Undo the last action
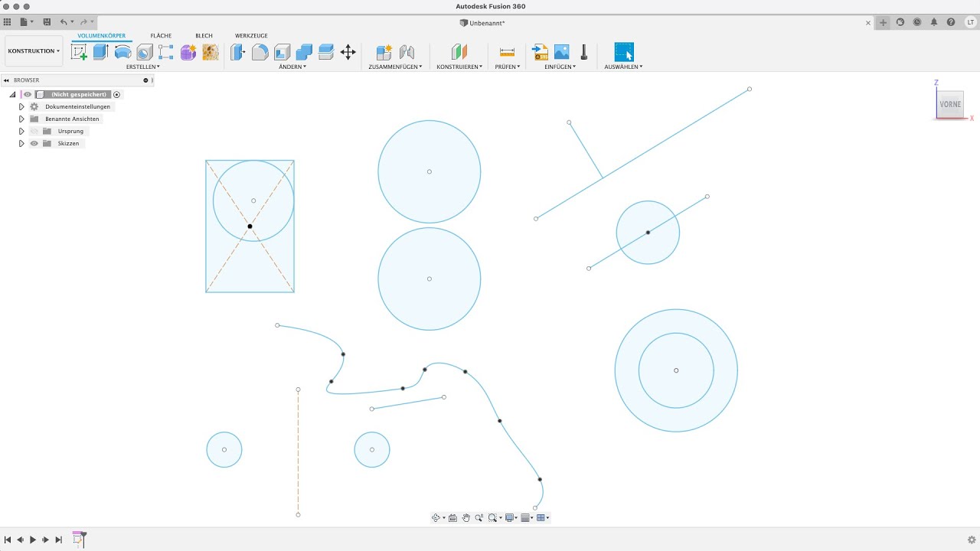Image resolution: width=980 pixels, height=551 pixels. click(64, 22)
